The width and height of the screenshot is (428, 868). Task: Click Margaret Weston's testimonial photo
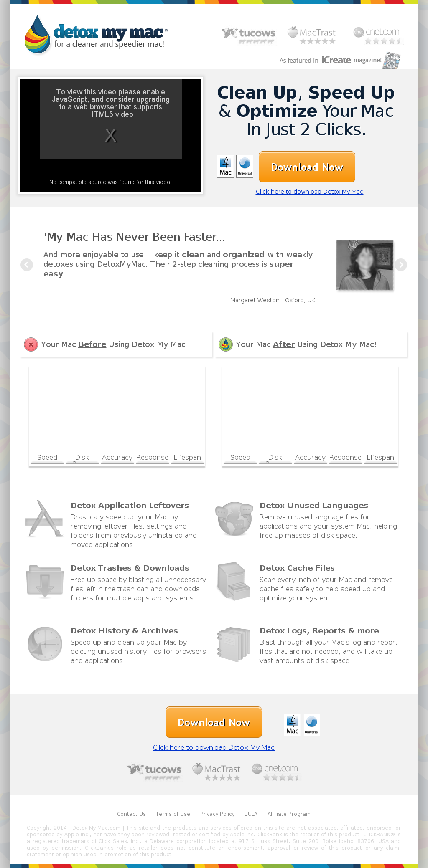tap(365, 265)
